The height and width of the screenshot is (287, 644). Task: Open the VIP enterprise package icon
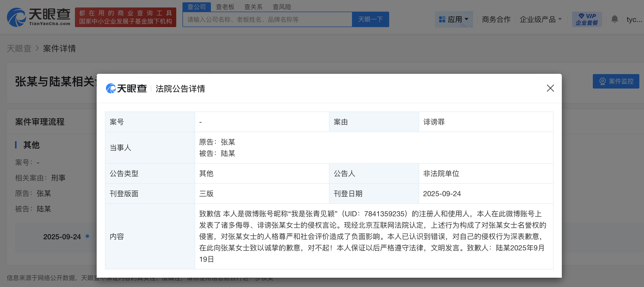coord(587,19)
